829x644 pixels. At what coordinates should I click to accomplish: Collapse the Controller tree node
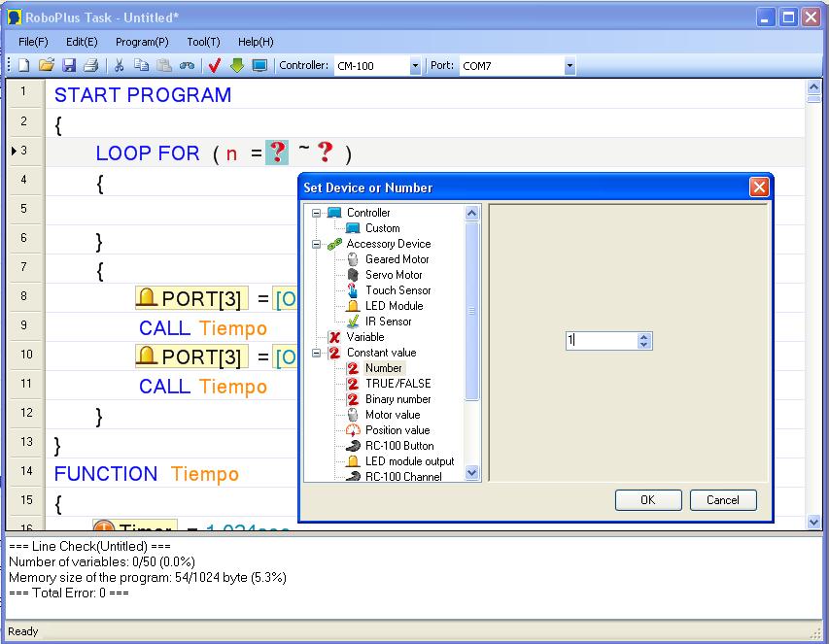[x=316, y=213]
